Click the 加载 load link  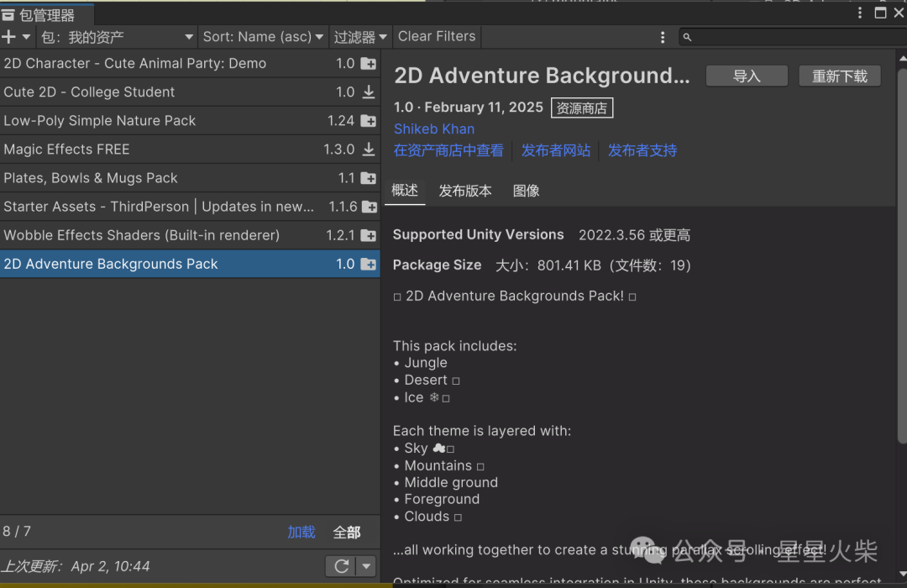301,532
